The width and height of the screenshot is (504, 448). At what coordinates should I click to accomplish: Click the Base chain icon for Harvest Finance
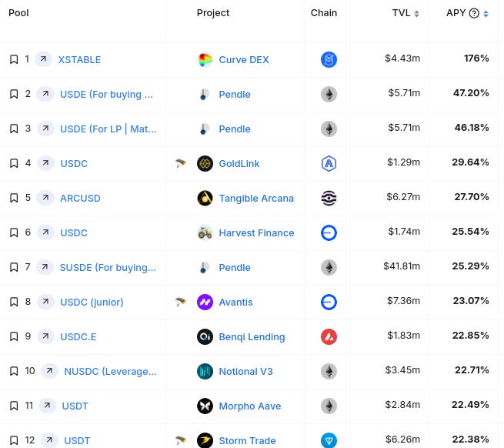(x=329, y=232)
